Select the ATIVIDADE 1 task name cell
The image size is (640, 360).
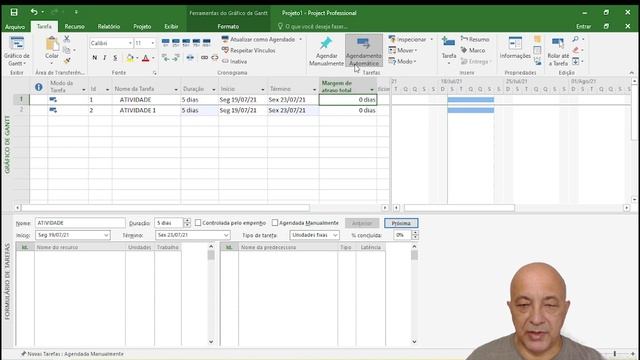point(147,110)
